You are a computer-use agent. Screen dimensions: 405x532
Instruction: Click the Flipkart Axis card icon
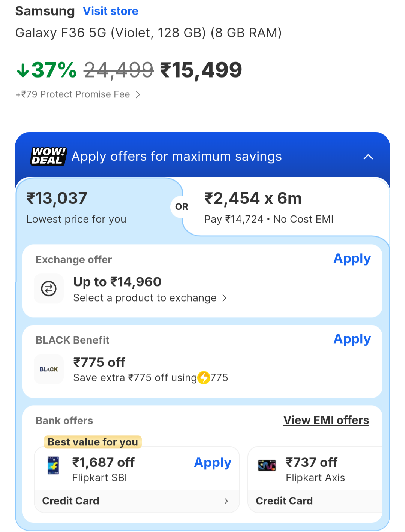click(x=267, y=465)
